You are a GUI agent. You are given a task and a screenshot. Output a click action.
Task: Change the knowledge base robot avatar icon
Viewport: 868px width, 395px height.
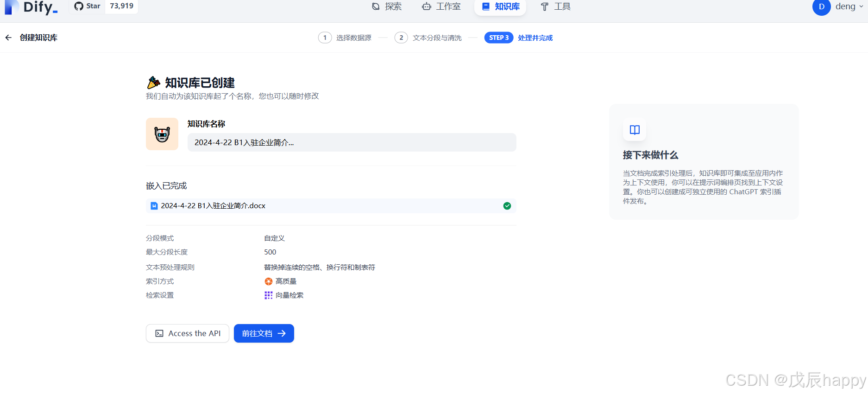click(x=162, y=134)
